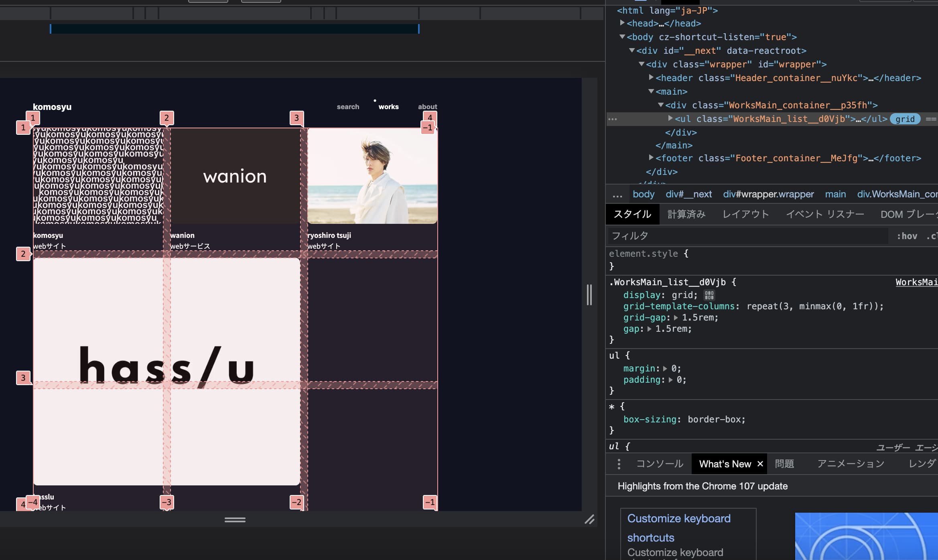The height and width of the screenshot is (560, 938).
Task: Open the コンソール drawer tab
Action: tap(660, 464)
